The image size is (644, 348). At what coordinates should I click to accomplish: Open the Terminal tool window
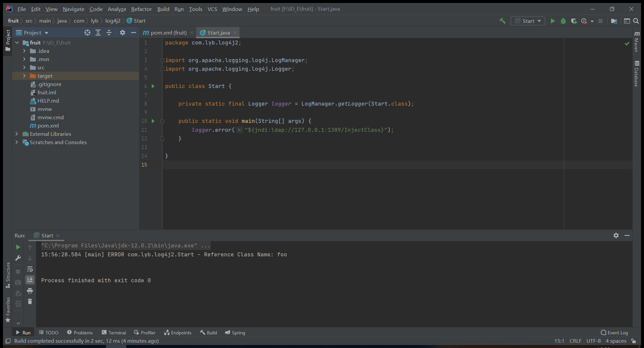114,333
